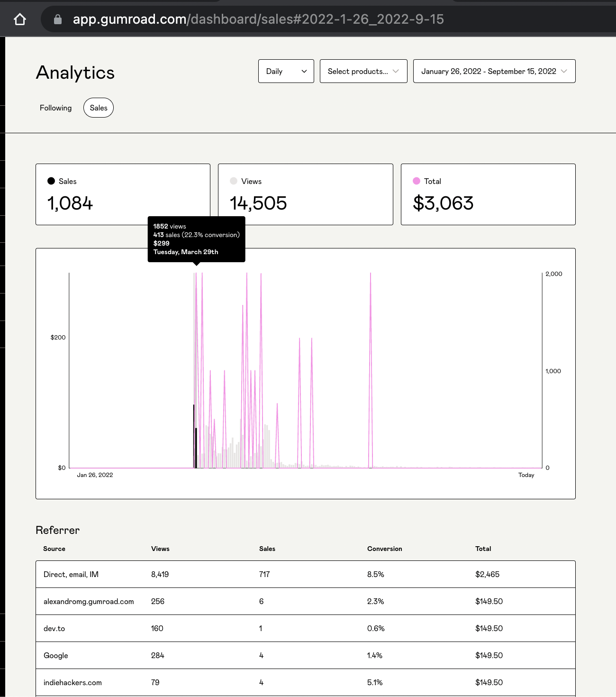Click the dev.to referrer source
Image resolution: width=616 pixels, height=697 pixels.
point(54,628)
